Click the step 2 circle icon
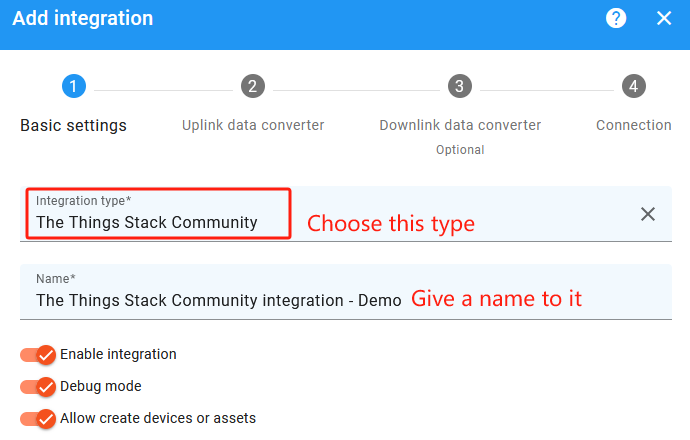Screen dimensions: 690x440 tap(253, 86)
